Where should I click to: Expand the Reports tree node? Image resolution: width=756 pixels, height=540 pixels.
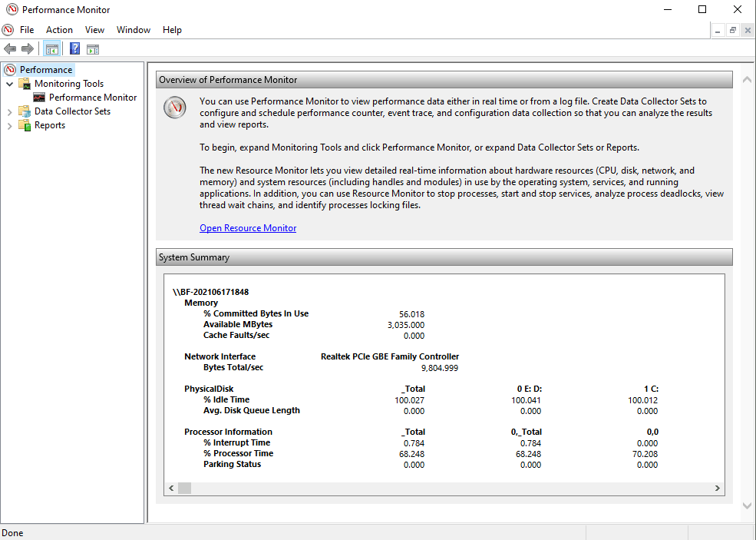pyautogui.click(x=10, y=125)
